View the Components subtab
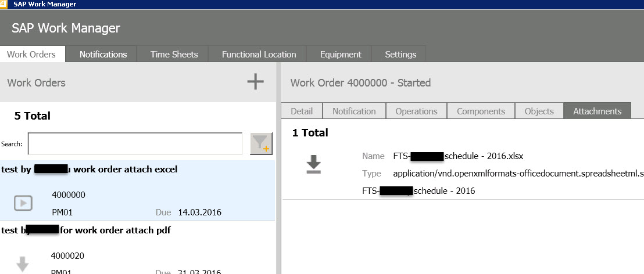Image resolution: width=644 pixels, height=274 pixels. pos(481,111)
